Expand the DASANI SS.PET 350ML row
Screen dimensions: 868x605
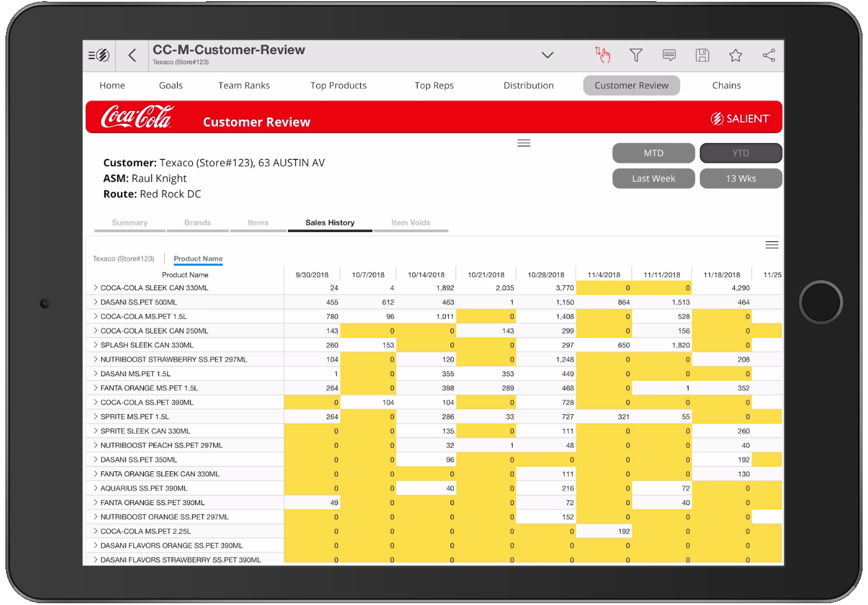[x=95, y=459]
